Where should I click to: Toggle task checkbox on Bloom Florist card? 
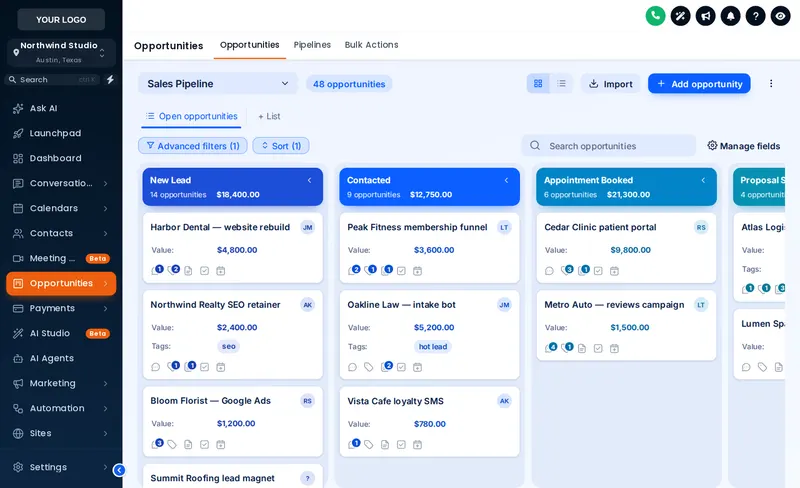pyautogui.click(x=205, y=445)
